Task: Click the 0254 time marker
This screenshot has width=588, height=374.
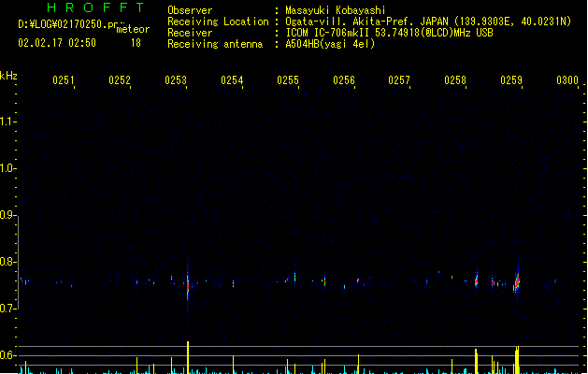Action: coord(232,80)
